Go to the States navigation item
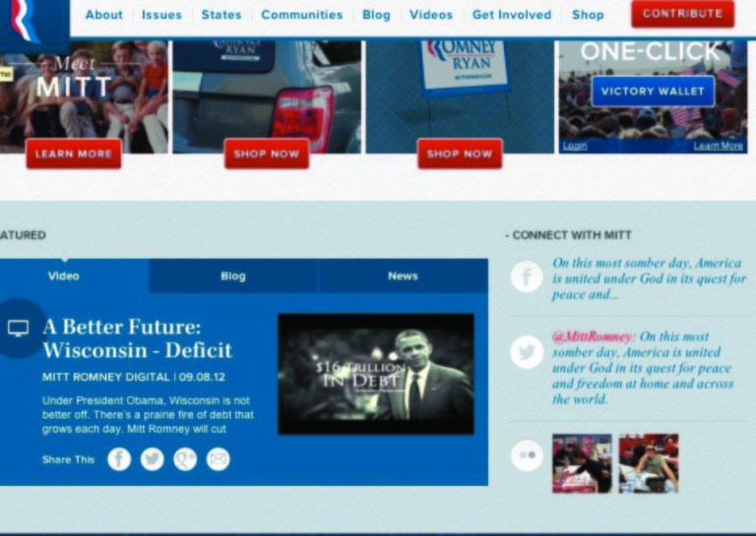The image size is (756, 536). (x=221, y=15)
